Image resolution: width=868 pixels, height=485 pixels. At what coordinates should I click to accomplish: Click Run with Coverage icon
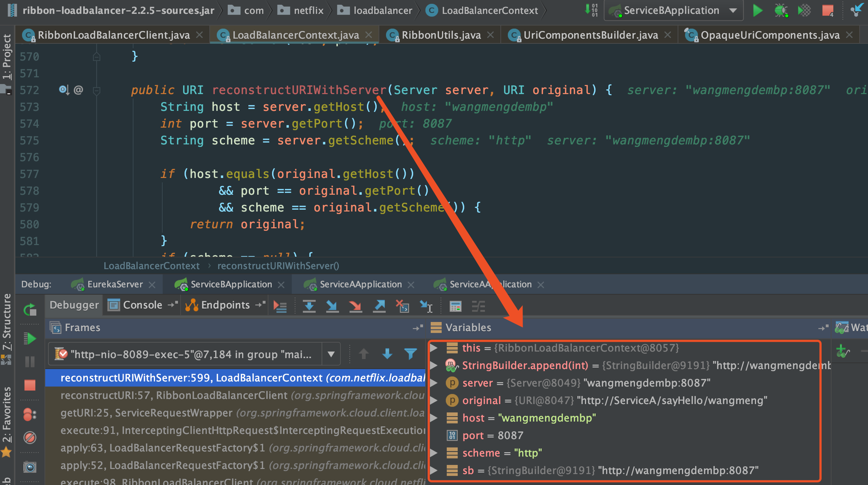(x=804, y=11)
